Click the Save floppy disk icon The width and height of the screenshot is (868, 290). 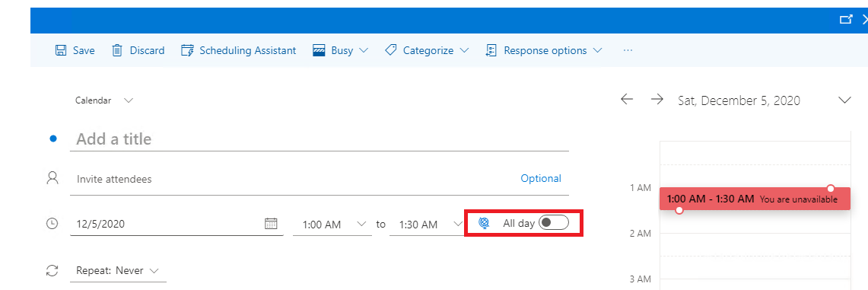pos(61,50)
